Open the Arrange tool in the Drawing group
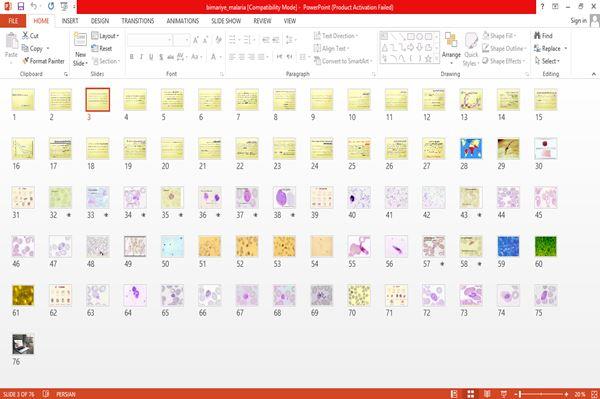The height and width of the screenshot is (399, 600). [451, 48]
